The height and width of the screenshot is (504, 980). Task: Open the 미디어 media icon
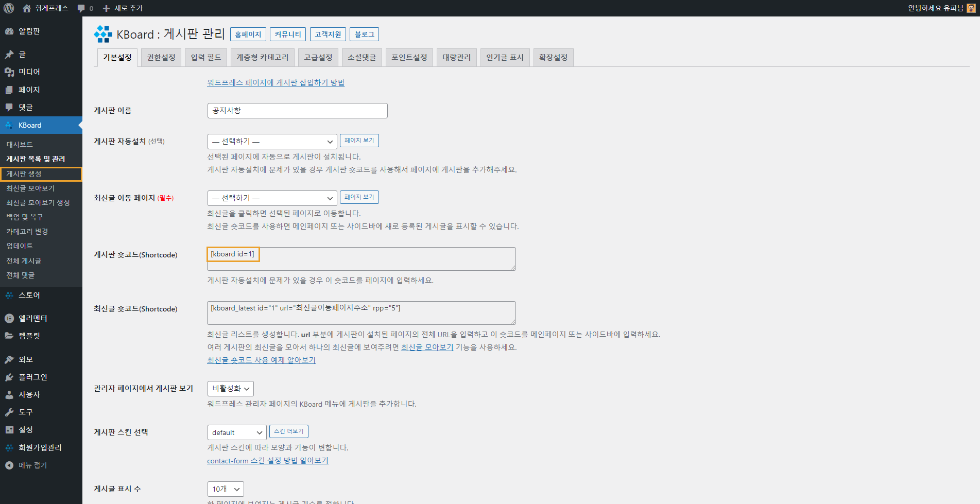[x=9, y=72]
